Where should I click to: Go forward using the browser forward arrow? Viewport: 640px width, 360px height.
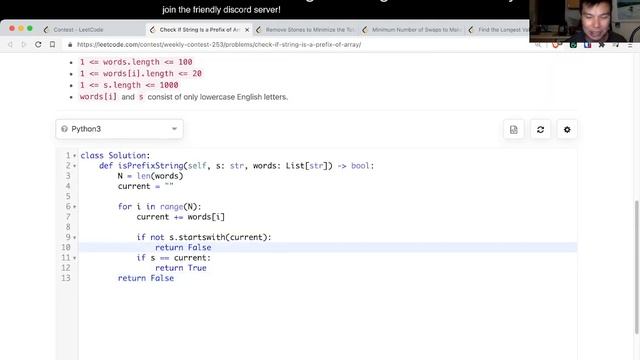(23, 44)
